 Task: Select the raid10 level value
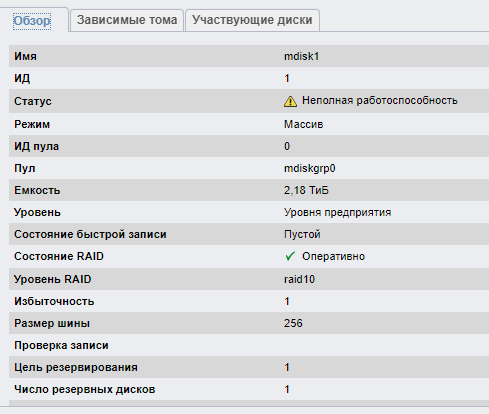tap(299, 279)
